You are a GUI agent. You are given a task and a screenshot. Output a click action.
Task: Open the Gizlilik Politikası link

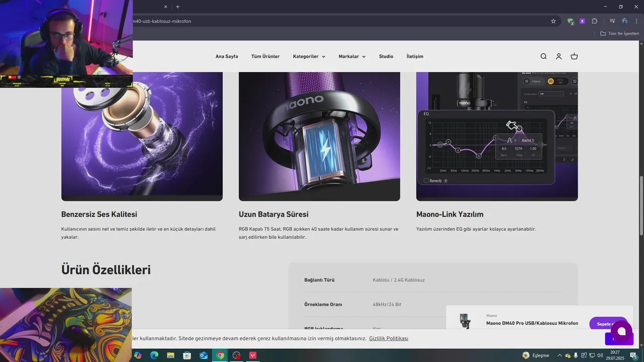388,339
